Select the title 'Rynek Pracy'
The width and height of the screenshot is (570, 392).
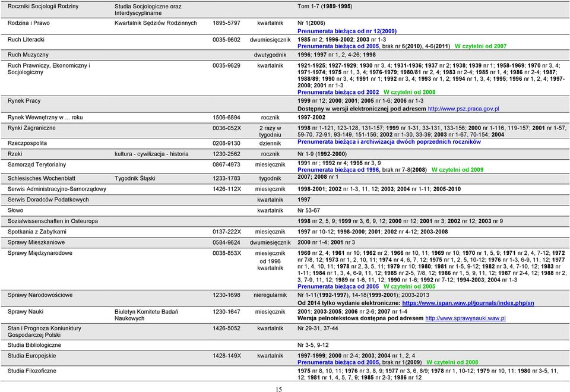coord(24,101)
